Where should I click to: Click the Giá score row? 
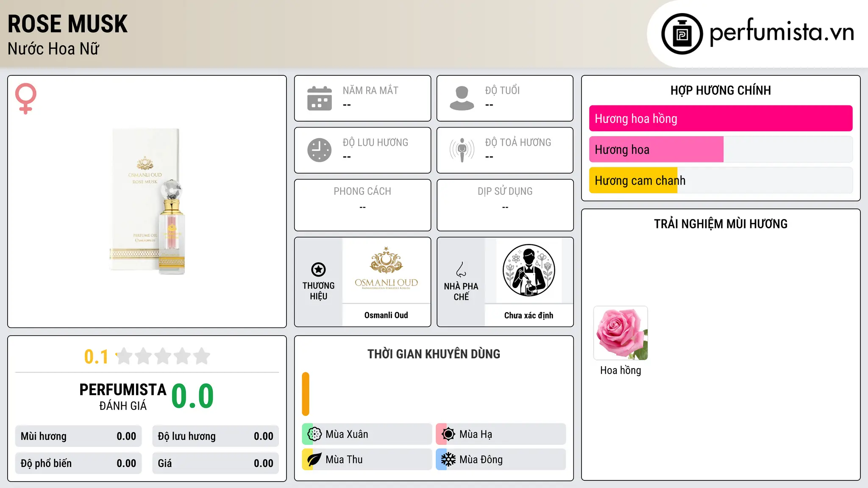point(216,463)
